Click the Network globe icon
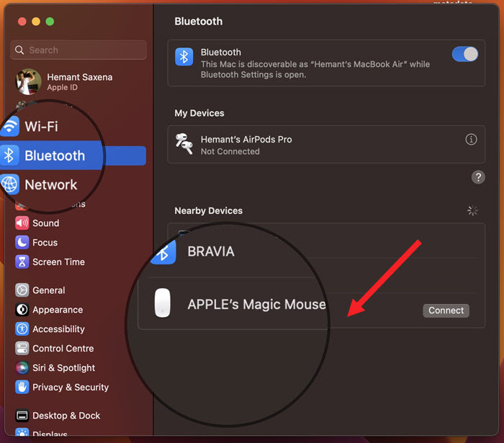 pyautogui.click(x=9, y=184)
